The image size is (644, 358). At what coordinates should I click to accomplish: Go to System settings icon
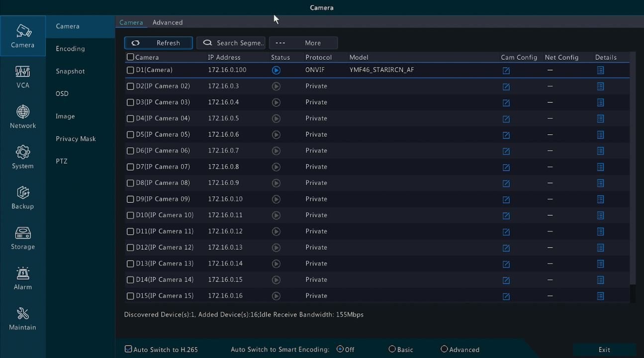(x=22, y=157)
